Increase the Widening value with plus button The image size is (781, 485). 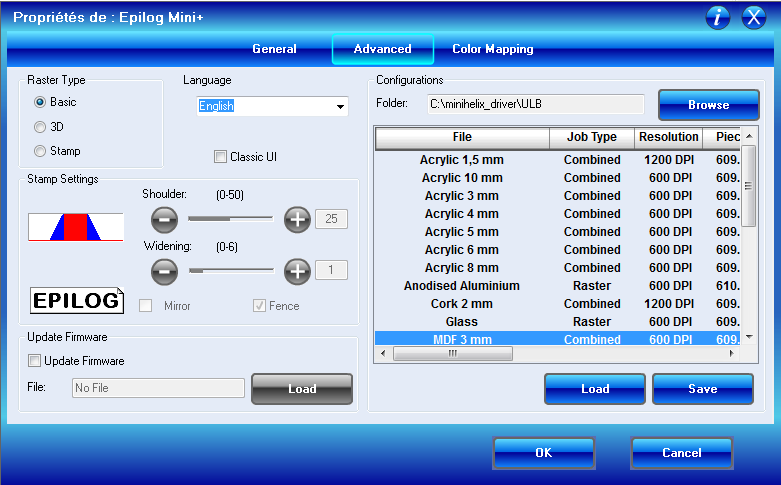click(x=297, y=271)
